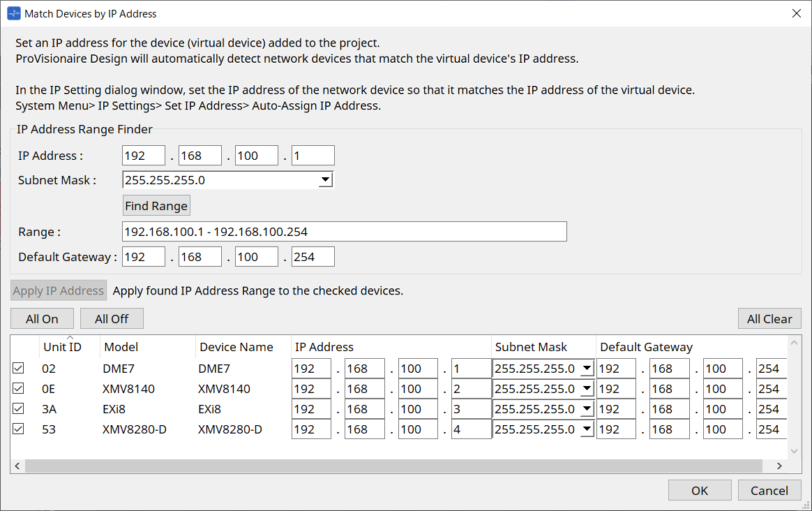Uncheck the EXi8 device checkbox
The image size is (812, 511).
point(18,408)
